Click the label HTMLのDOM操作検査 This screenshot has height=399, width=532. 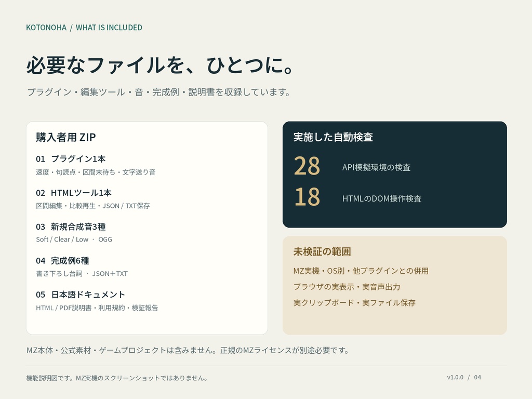coord(382,198)
